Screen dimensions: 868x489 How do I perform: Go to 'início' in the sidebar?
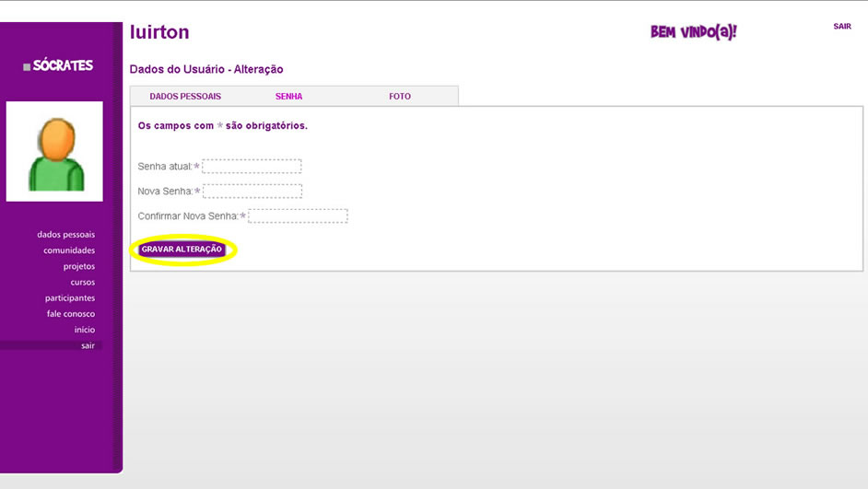click(84, 330)
